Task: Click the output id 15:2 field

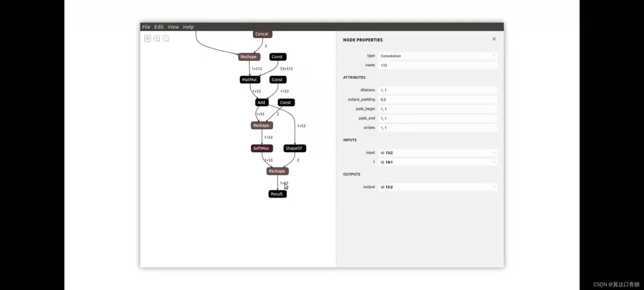Action: (437, 187)
